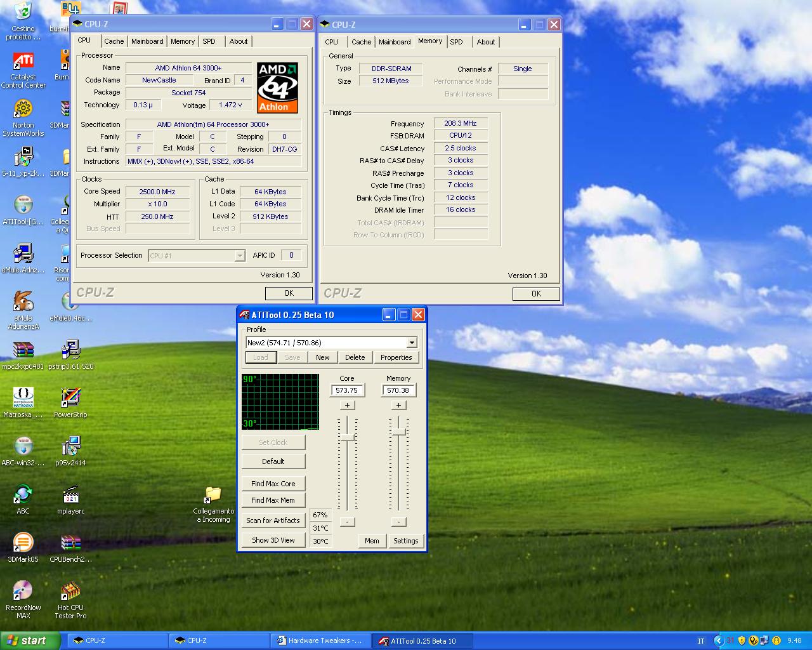Show hidden tray icons arrow
The height and width of the screenshot is (650, 812).
(718, 640)
